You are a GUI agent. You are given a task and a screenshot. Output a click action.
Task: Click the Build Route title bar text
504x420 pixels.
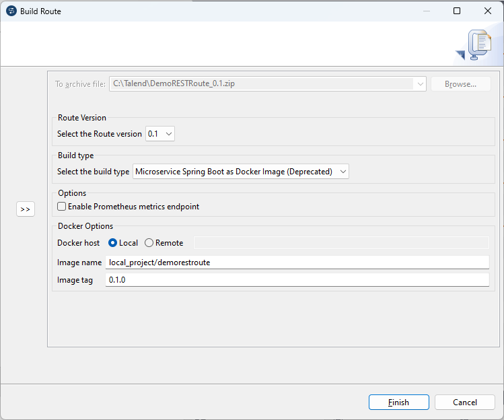pos(40,11)
